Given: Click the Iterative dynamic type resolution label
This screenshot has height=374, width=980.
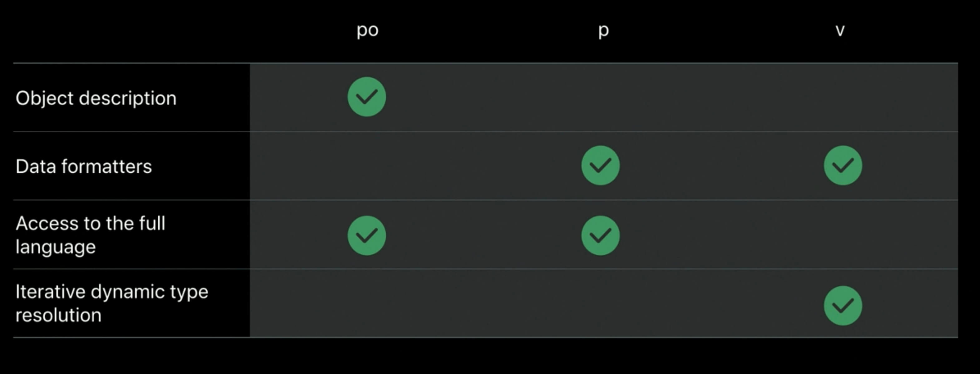Looking at the screenshot, I should [112, 303].
